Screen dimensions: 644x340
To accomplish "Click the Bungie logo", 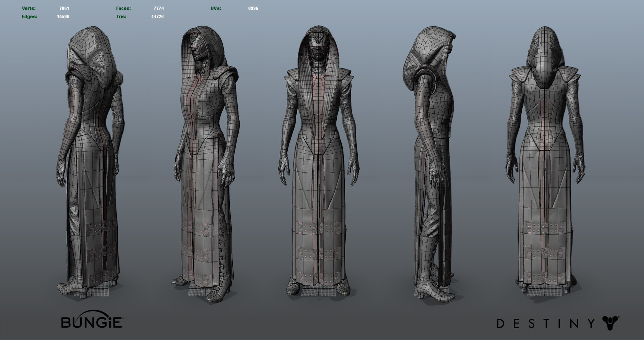I will tap(92, 320).
